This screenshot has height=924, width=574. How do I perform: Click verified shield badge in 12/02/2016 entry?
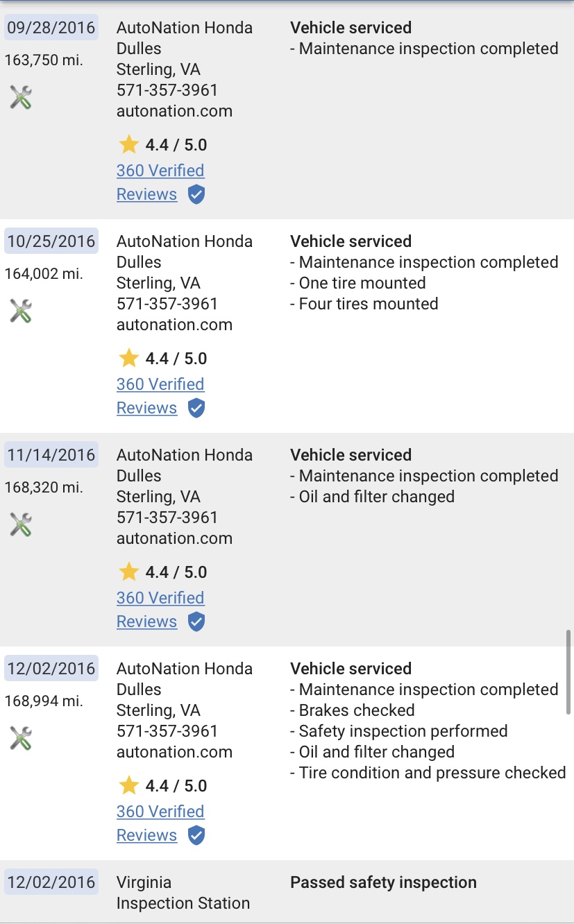pos(196,836)
